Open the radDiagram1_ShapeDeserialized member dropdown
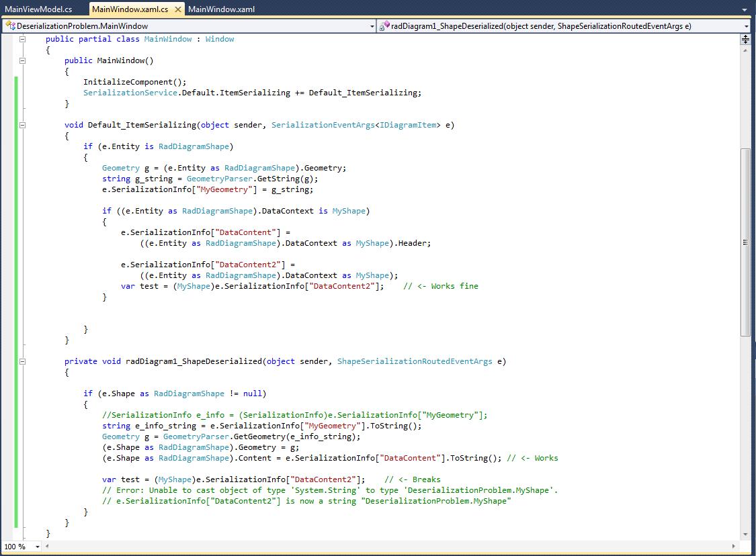Screen dimensions: 756x556 tap(747, 26)
